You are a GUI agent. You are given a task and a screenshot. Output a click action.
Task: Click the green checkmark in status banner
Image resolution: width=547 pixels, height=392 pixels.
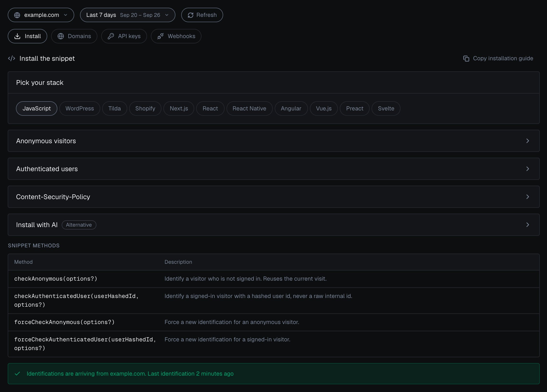point(17,374)
